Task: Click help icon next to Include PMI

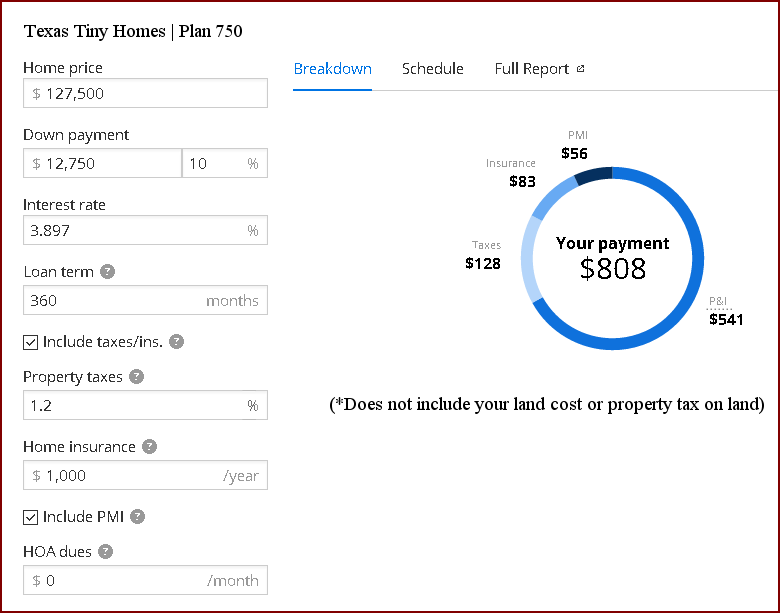Action: pyautogui.click(x=138, y=517)
